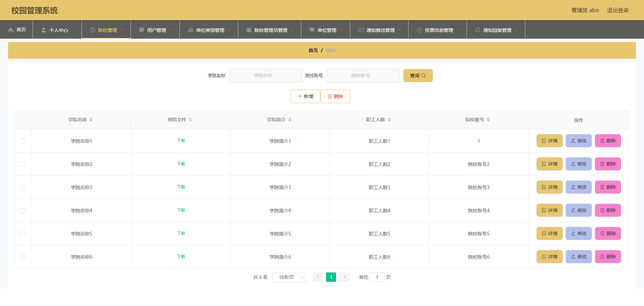Click the icon beside 院校管理员管理
Screen dimensions: 644x306
(249, 30)
